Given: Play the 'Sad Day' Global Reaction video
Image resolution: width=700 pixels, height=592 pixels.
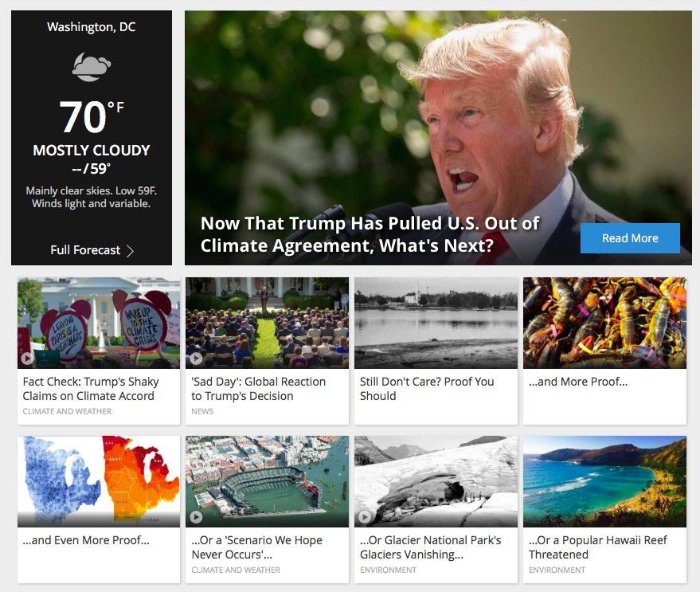Looking at the screenshot, I should 196,359.
